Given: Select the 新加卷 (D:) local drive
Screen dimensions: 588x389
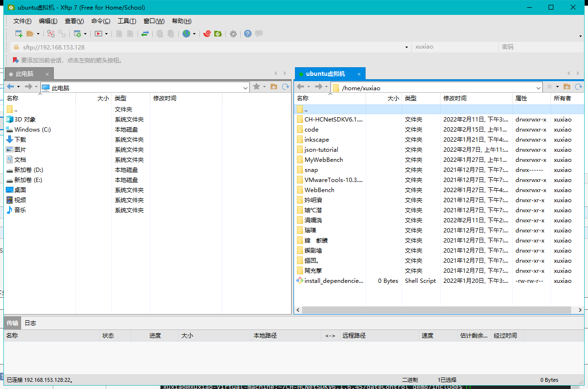Looking at the screenshot, I should point(29,170).
